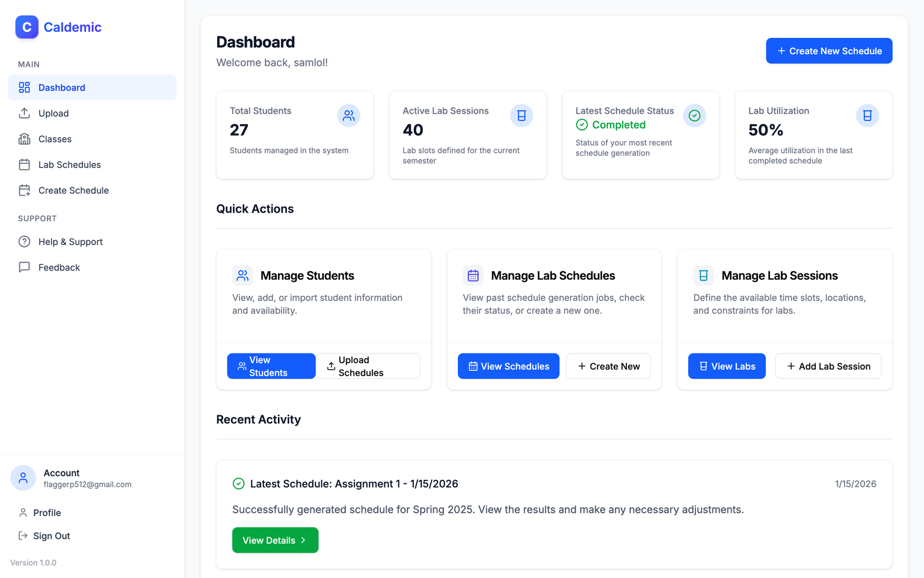Click the Lab Schedules calendar icon in sidebar

click(x=24, y=164)
